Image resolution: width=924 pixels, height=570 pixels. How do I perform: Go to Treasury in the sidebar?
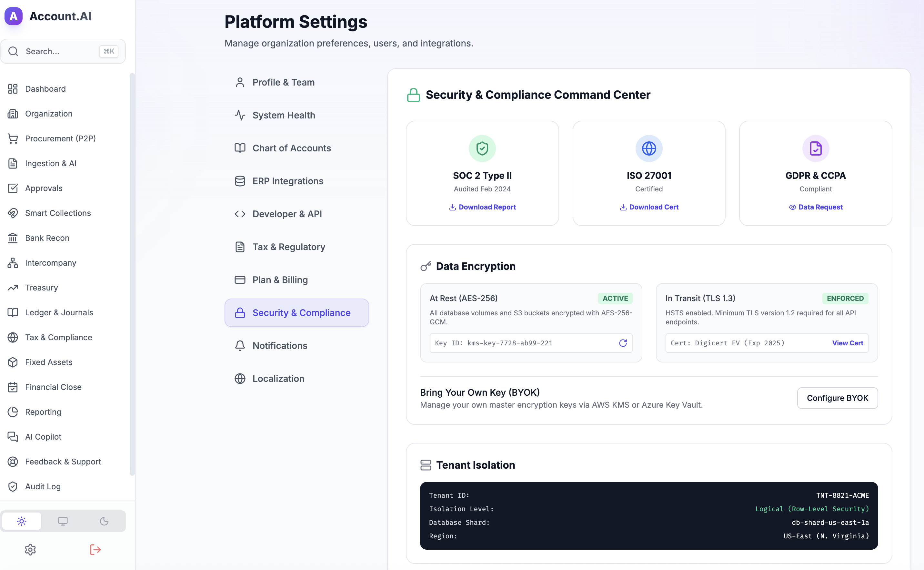(41, 288)
